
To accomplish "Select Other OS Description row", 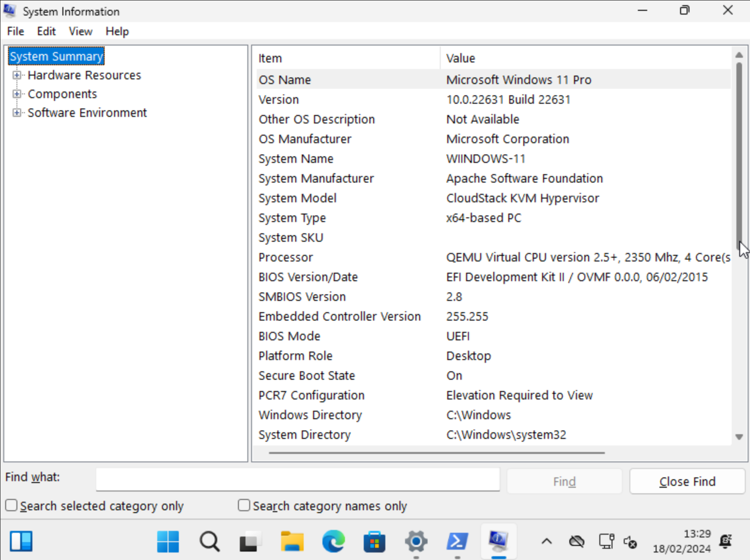I will 494,119.
